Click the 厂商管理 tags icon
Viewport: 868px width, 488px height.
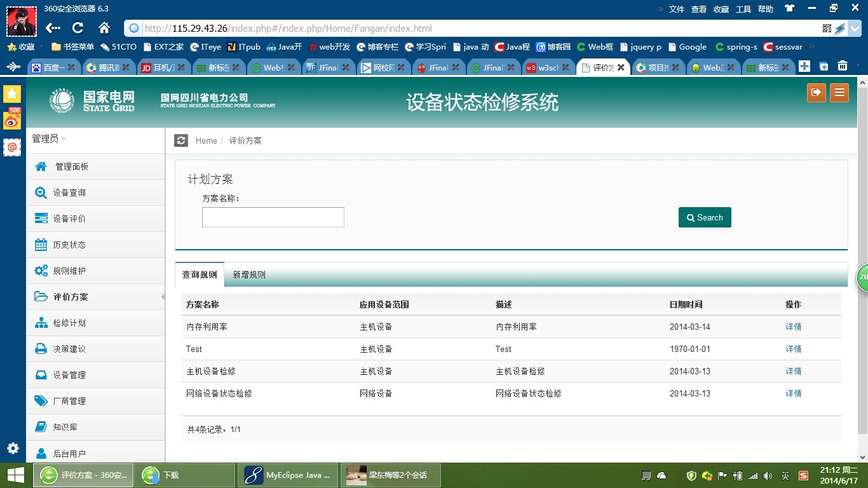coord(41,401)
